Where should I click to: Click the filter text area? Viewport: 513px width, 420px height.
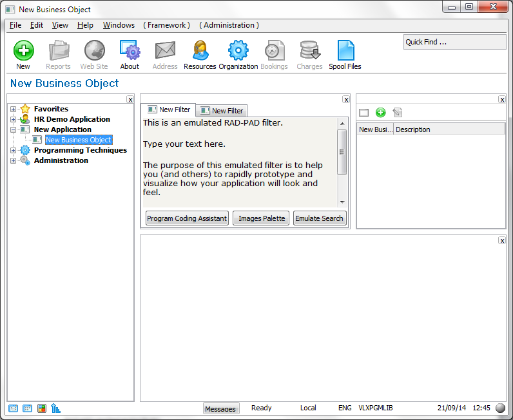click(x=240, y=162)
